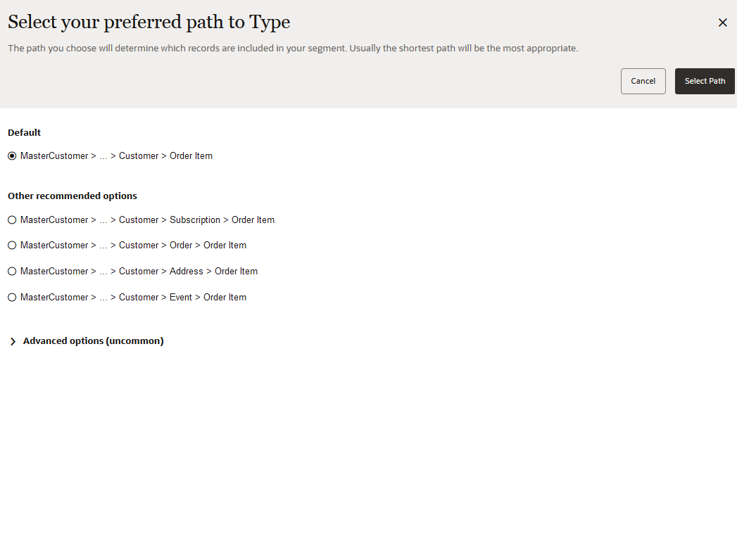Viewport: 737px width, 560px height.
Task: Expand the ellipsis in the Subscription path
Action: pos(103,221)
